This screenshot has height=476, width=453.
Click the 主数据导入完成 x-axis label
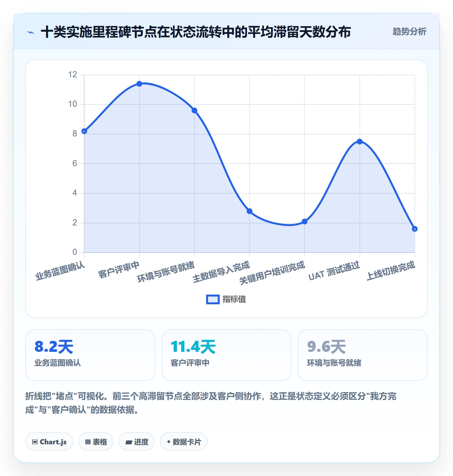tap(221, 272)
